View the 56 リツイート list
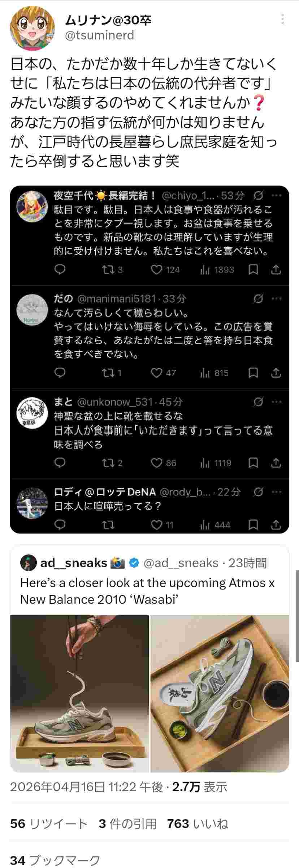 pos(49,824)
